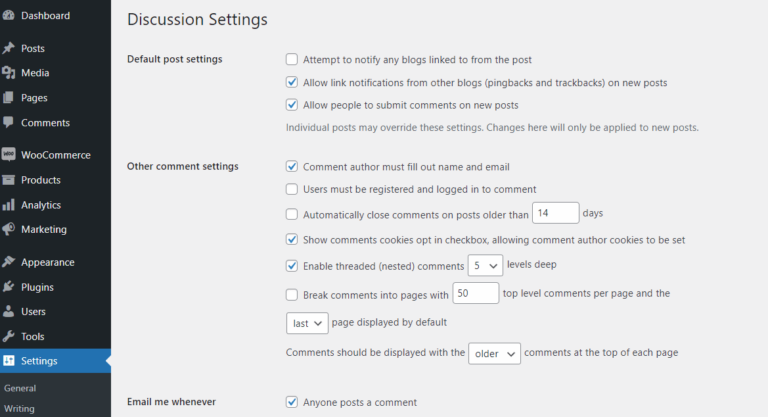Toggle users must be registered checkbox
The width and height of the screenshot is (768, 417).
[x=292, y=189]
